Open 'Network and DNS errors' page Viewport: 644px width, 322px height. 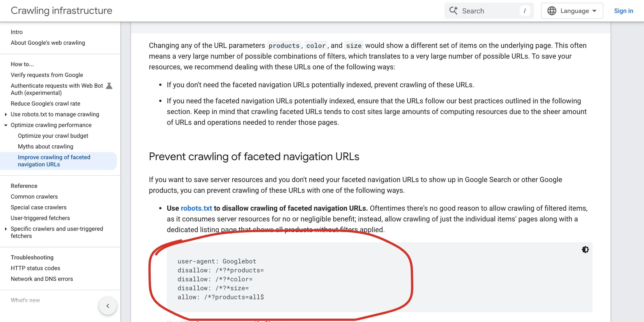(42, 279)
